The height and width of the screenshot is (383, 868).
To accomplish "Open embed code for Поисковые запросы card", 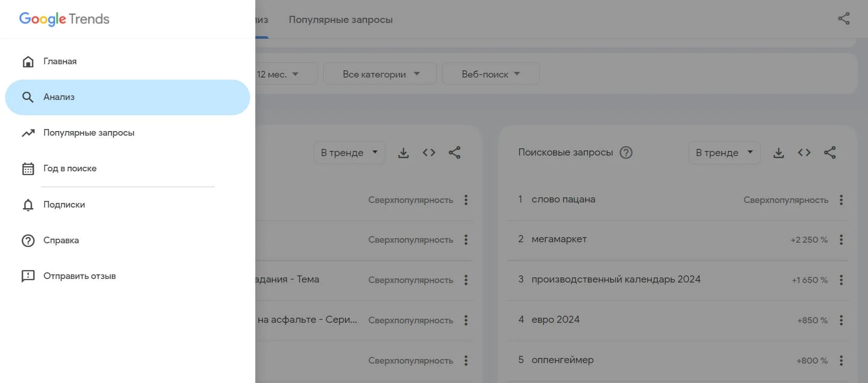I will tap(804, 152).
